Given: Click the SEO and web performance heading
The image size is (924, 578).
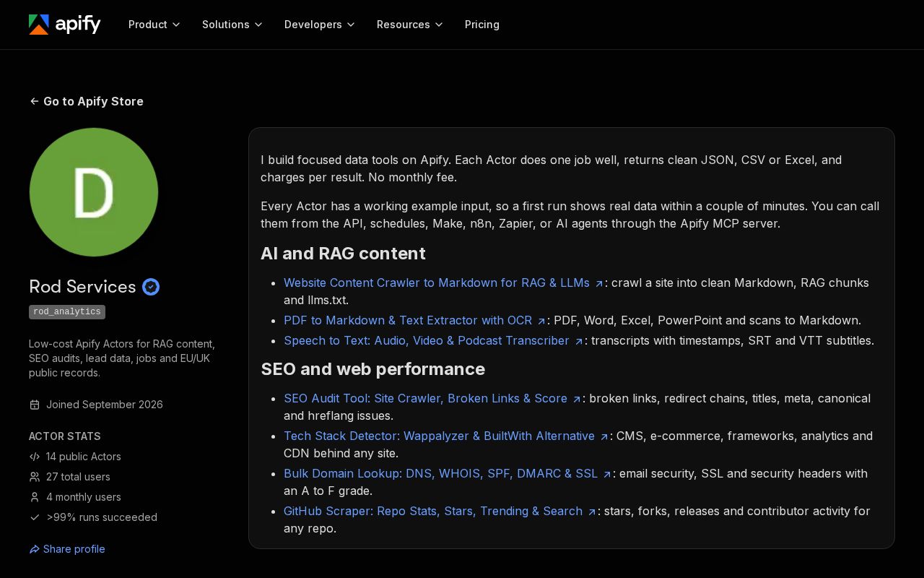Looking at the screenshot, I should (372, 369).
